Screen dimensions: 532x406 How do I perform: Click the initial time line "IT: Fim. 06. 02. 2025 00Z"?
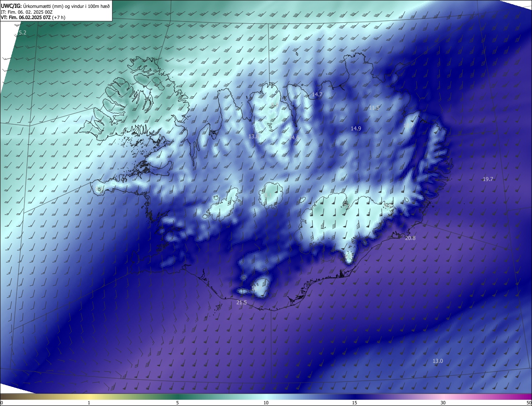(x=27, y=12)
